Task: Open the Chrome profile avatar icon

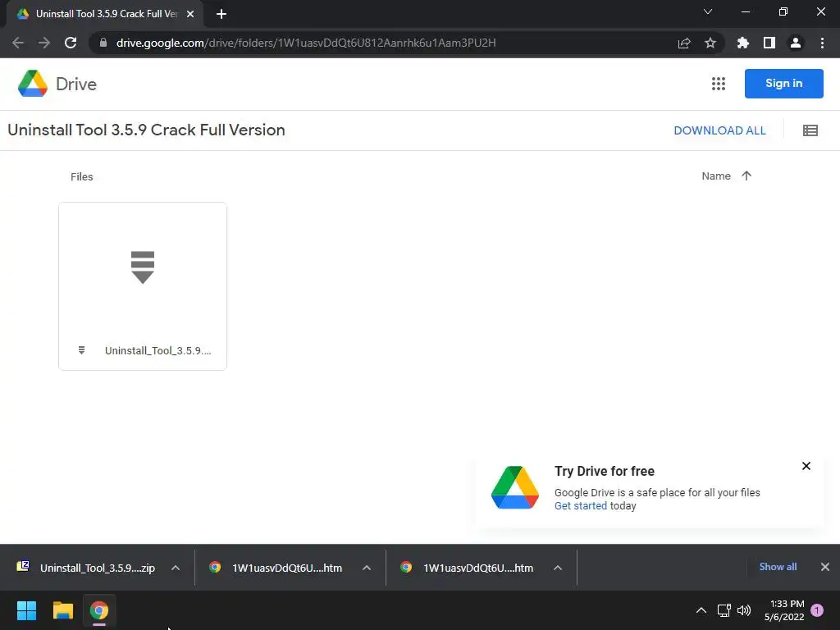Action: 796,43
